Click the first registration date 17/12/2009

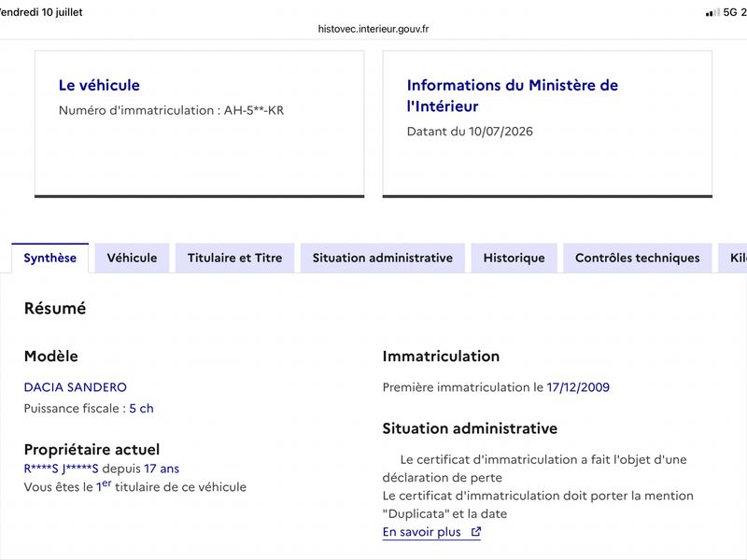(578, 387)
